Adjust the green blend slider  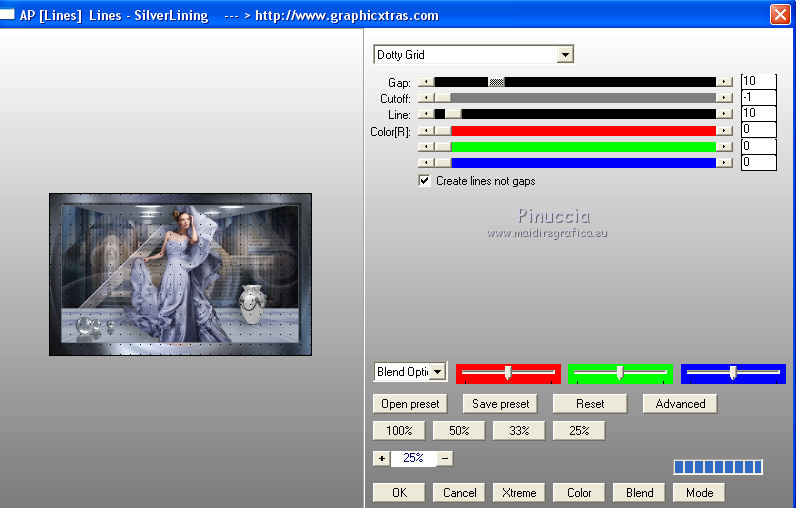(x=620, y=373)
